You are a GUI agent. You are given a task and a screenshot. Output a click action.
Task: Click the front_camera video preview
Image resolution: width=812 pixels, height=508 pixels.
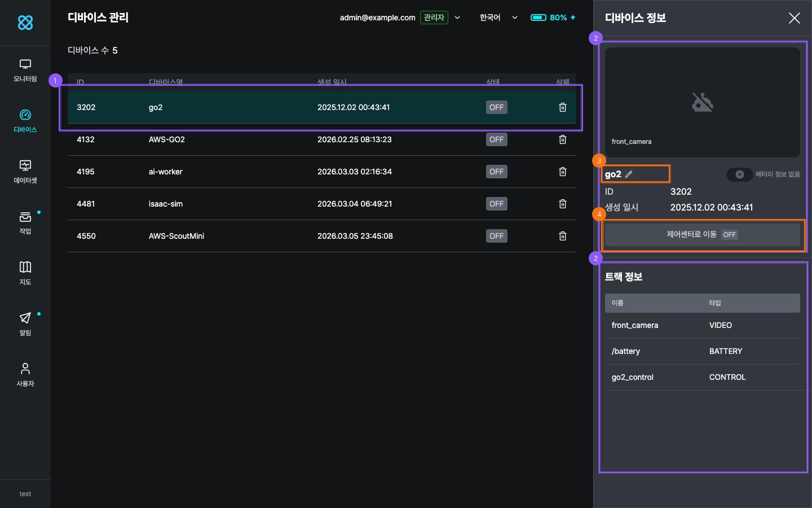pyautogui.click(x=702, y=102)
